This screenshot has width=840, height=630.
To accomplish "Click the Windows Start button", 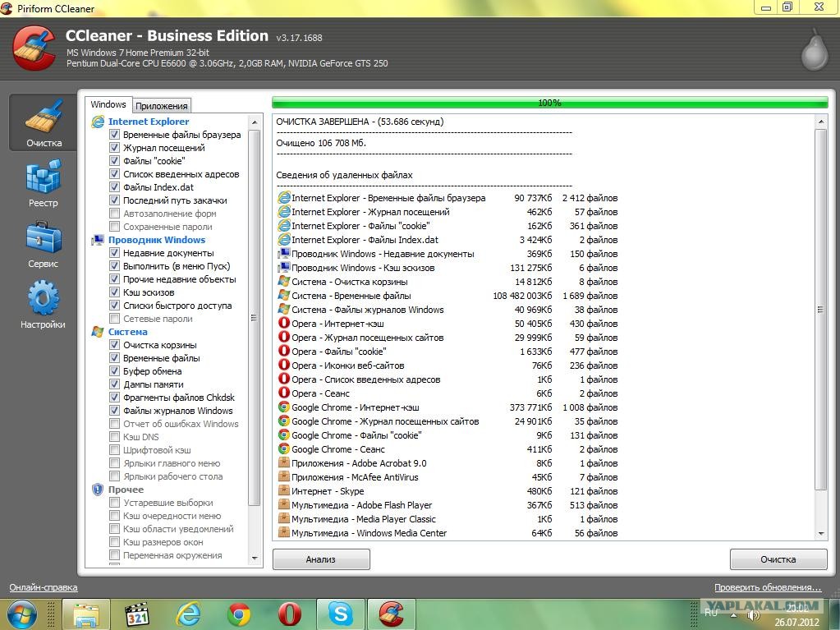I will pos(21,614).
